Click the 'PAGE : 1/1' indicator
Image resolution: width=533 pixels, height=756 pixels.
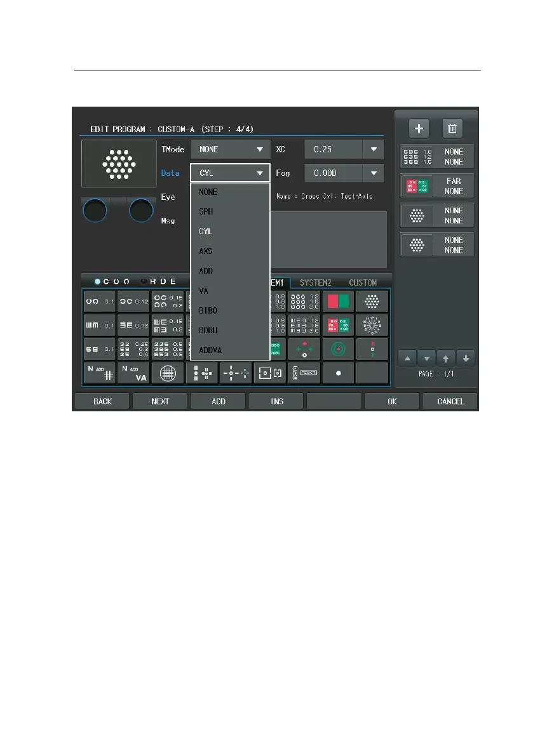point(436,374)
